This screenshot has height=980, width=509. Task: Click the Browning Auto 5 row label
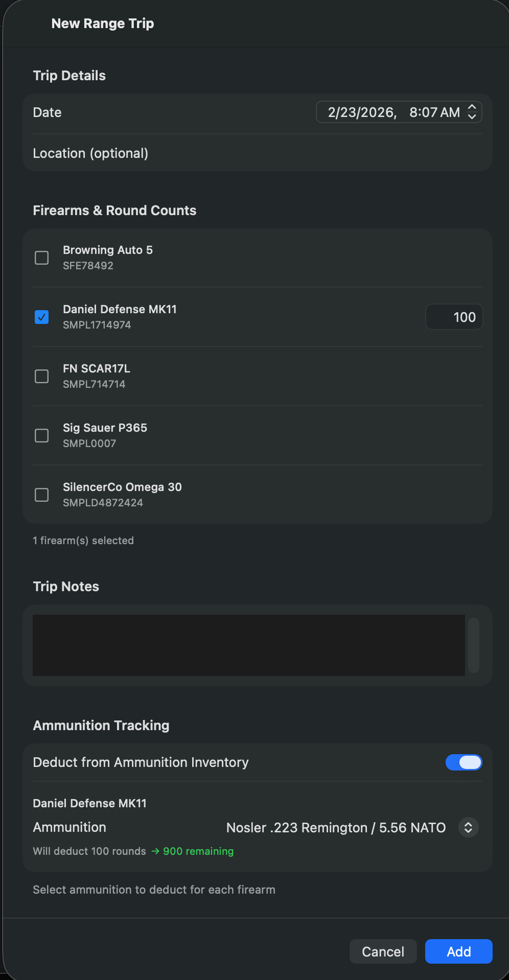coord(108,250)
